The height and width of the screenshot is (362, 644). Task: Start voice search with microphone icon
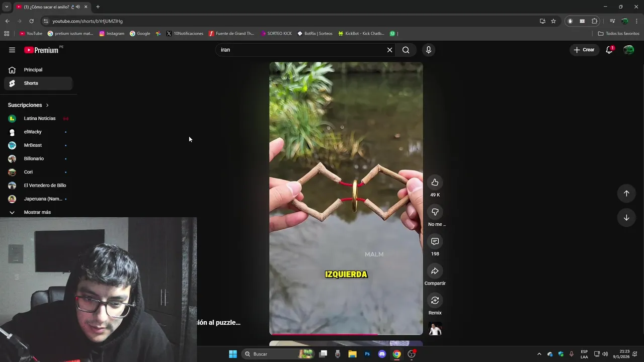[x=429, y=50]
